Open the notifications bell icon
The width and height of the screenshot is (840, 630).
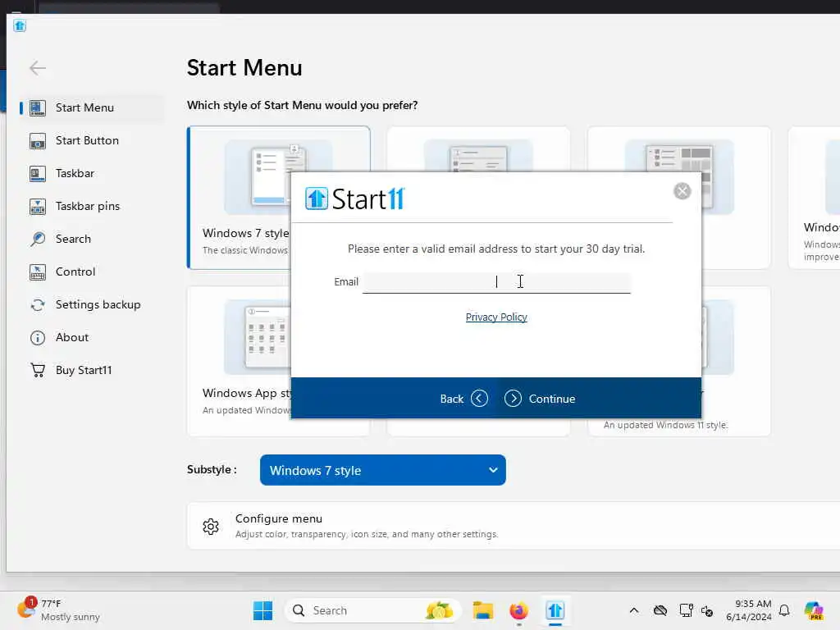tap(784, 610)
